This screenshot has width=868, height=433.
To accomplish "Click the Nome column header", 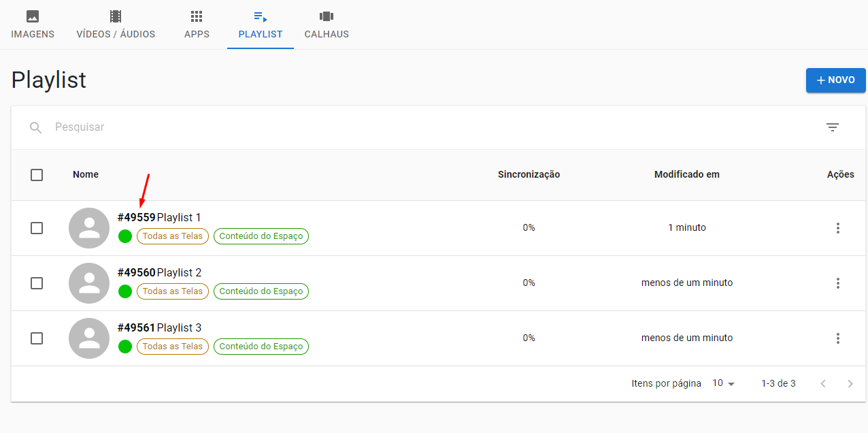I will (x=86, y=174).
